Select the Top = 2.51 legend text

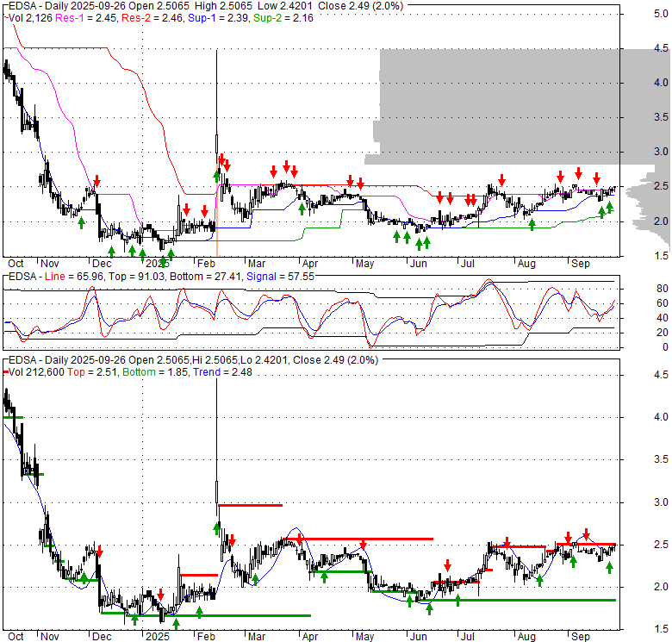point(92,372)
